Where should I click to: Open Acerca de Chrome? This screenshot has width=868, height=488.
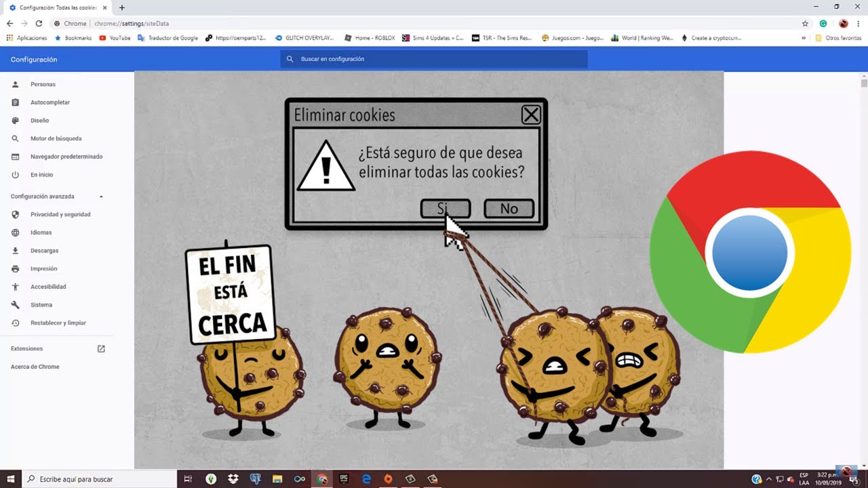coord(35,367)
